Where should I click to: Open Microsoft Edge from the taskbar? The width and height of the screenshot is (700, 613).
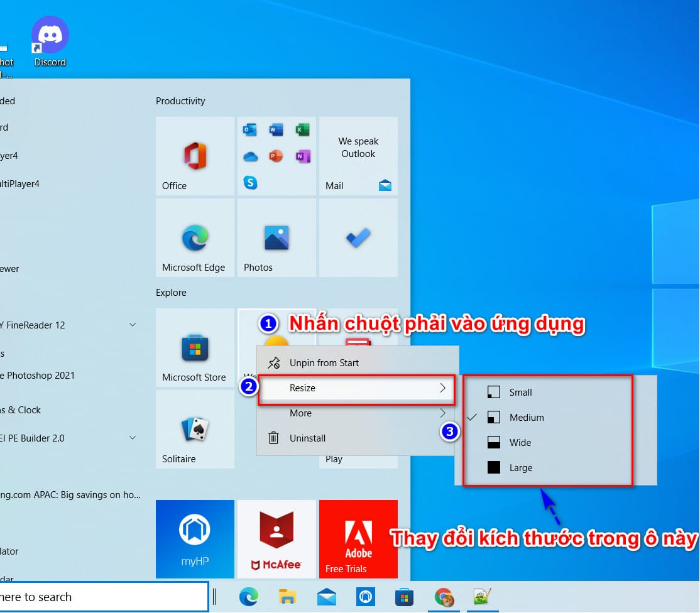(249, 597)
